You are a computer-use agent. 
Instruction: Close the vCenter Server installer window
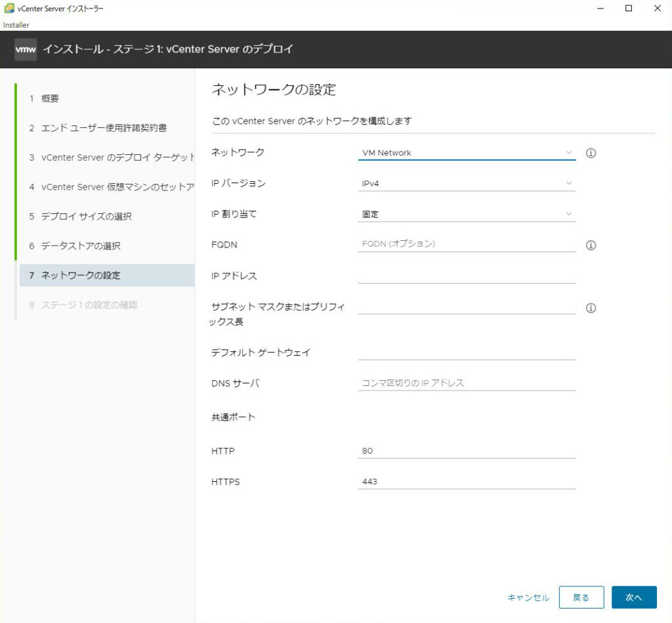(x=658, y=8)
